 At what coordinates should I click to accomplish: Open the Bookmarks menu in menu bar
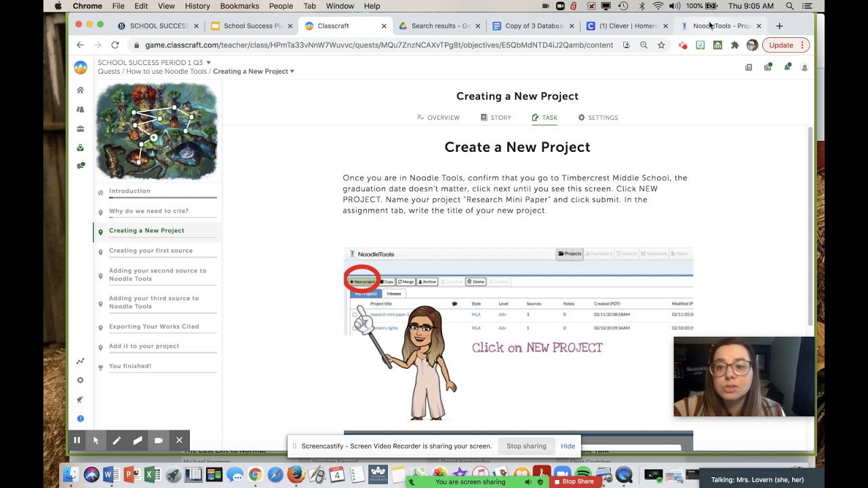239,6
